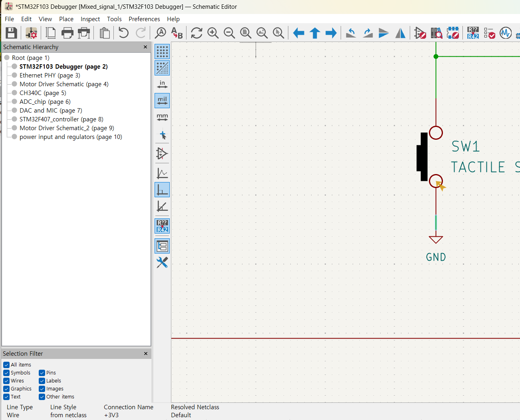
Task: Rotate the selection counterclockwise
Action: tap(351, 33)
